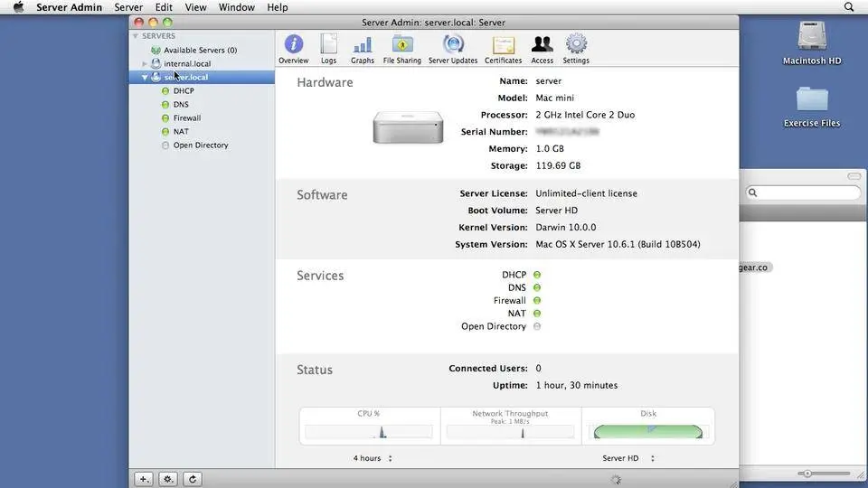Open the Apple menu

tap(18, 7)
